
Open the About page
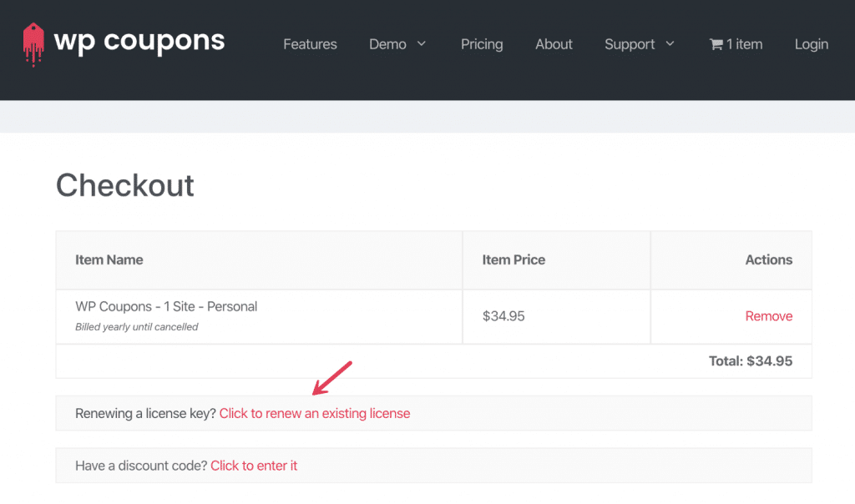[x=554, y=44]
